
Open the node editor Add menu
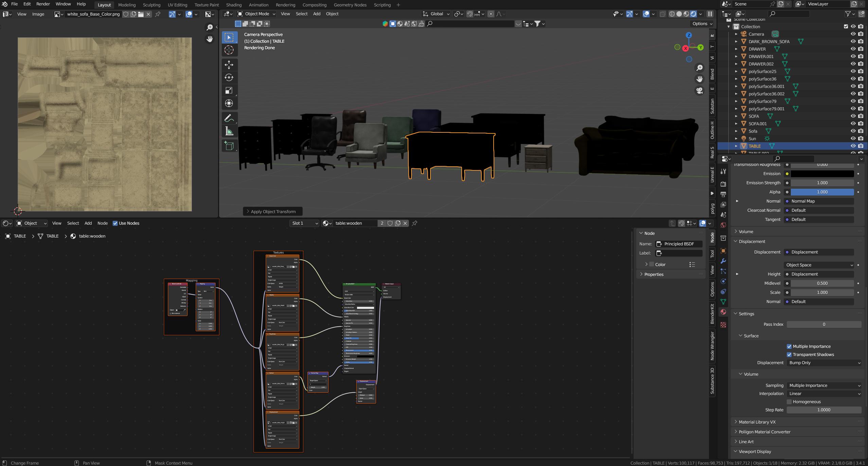88,223
